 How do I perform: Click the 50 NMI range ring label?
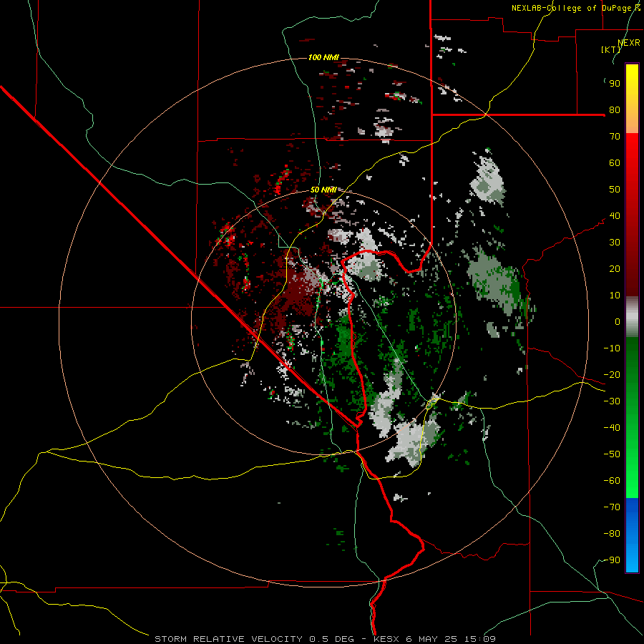coord(323,190)
